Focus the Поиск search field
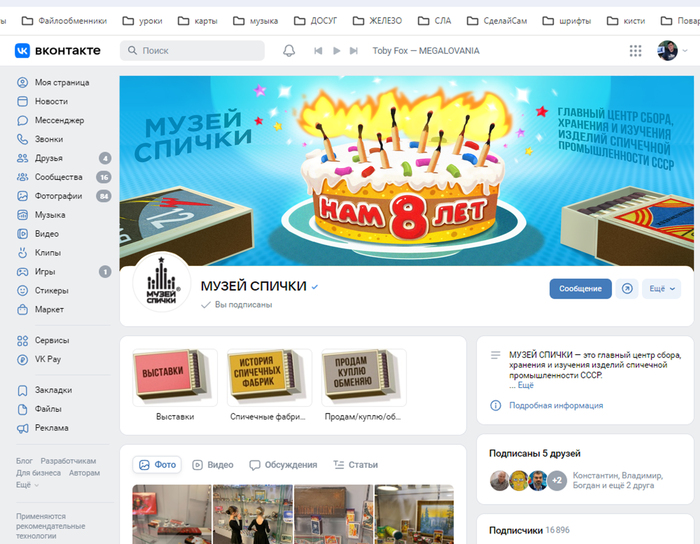 click(192, 50)
